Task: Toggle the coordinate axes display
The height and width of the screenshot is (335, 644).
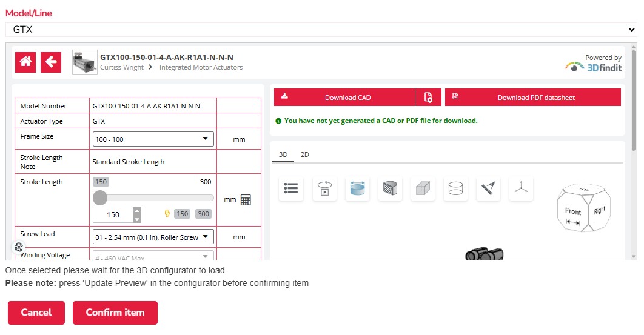Action: coord(521,188)
